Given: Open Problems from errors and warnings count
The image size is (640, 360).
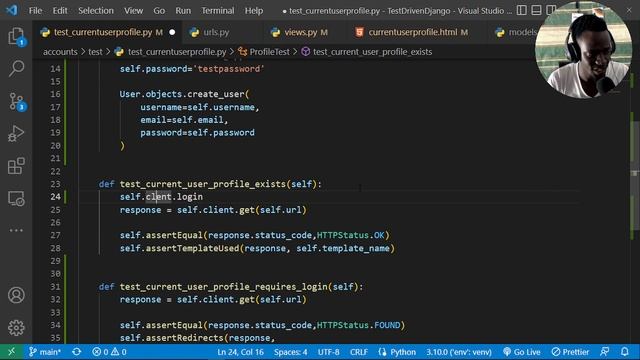Looking at the screenshot, I should [109, 352].
